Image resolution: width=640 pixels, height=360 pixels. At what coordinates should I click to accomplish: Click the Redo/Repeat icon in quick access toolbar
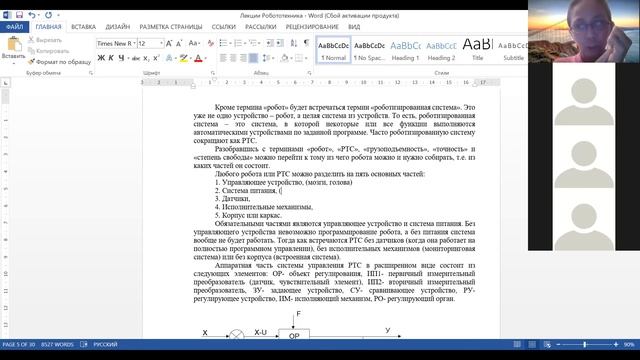(48, 15)
